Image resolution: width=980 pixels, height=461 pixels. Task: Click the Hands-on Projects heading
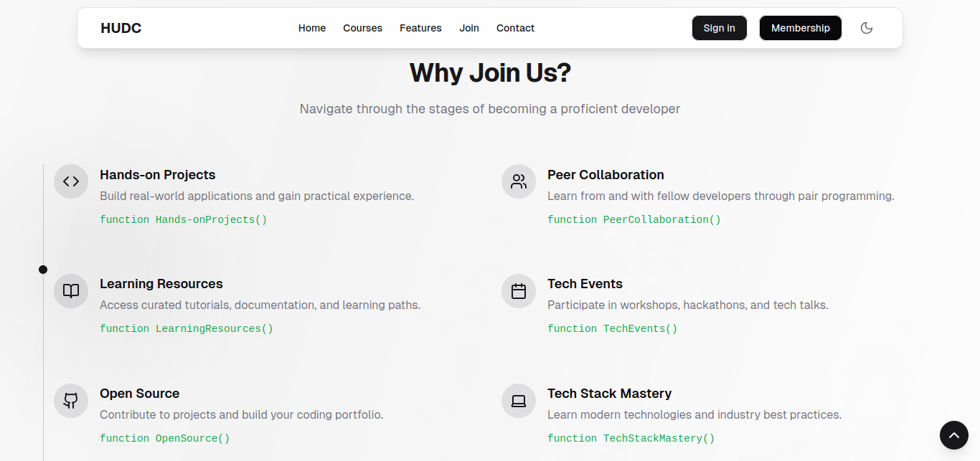(x=157, y=175)
